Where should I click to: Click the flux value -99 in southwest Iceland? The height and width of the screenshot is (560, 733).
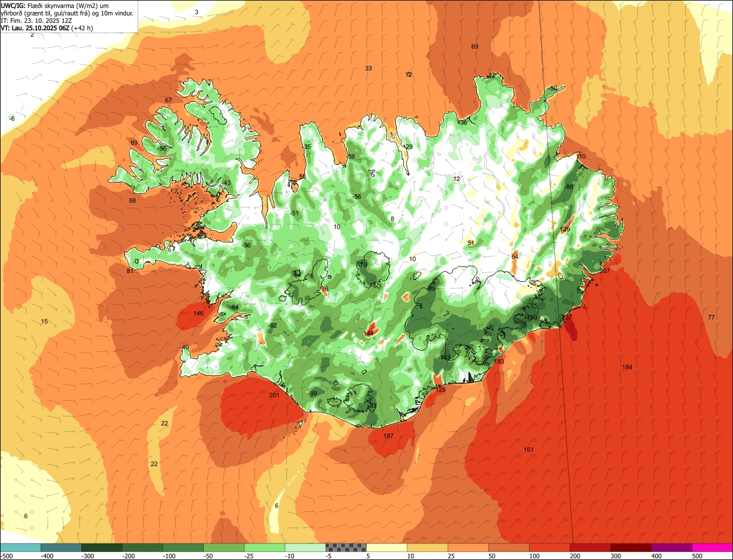click(312, 393)
